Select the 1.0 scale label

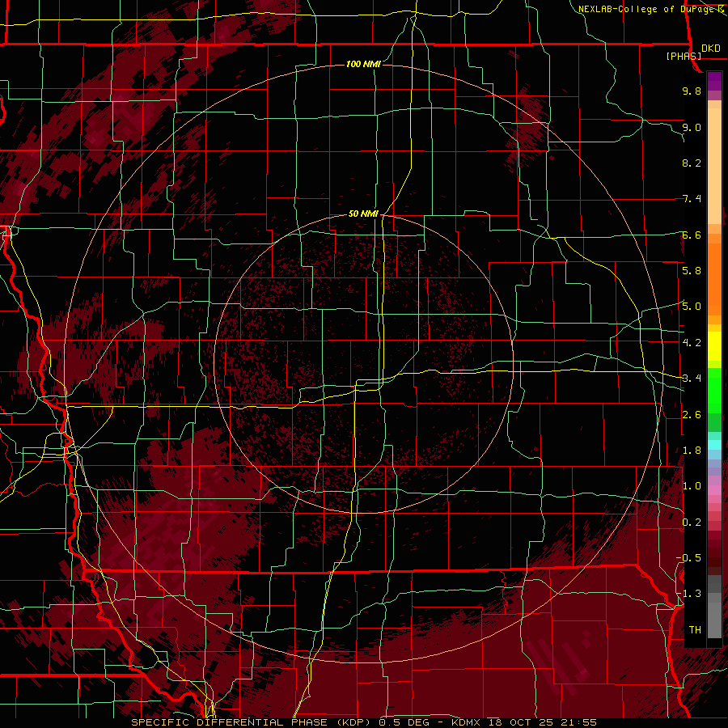pyautogui.click(x=692, y=486)
